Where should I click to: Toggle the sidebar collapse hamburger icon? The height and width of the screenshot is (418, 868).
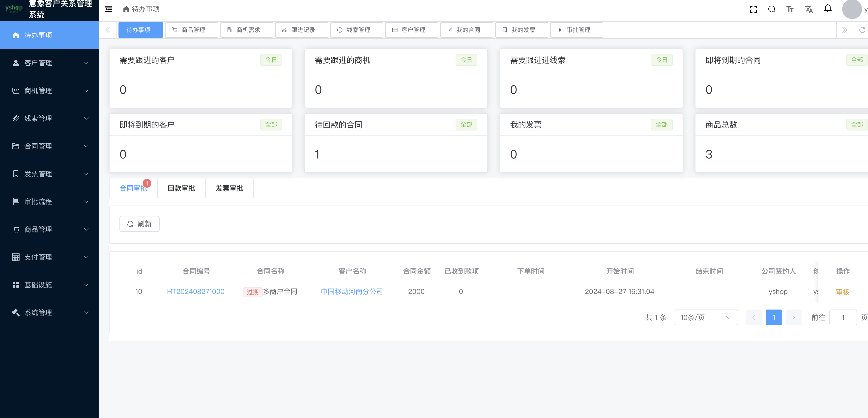109,9
